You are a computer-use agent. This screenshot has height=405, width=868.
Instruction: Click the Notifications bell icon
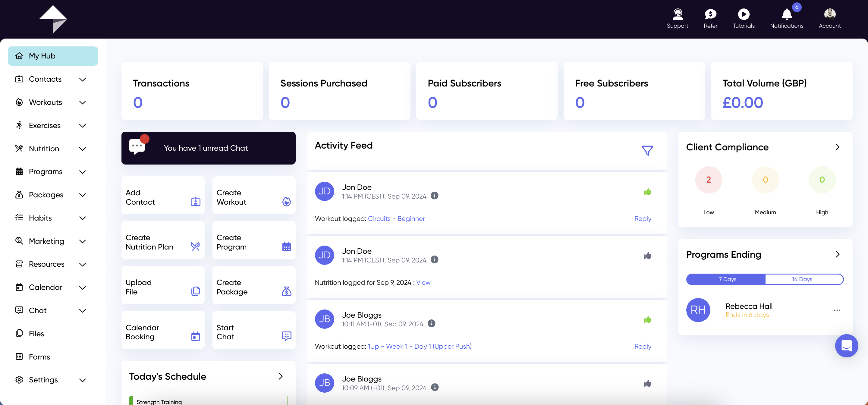pyautogui.click(x=786, y=14)
